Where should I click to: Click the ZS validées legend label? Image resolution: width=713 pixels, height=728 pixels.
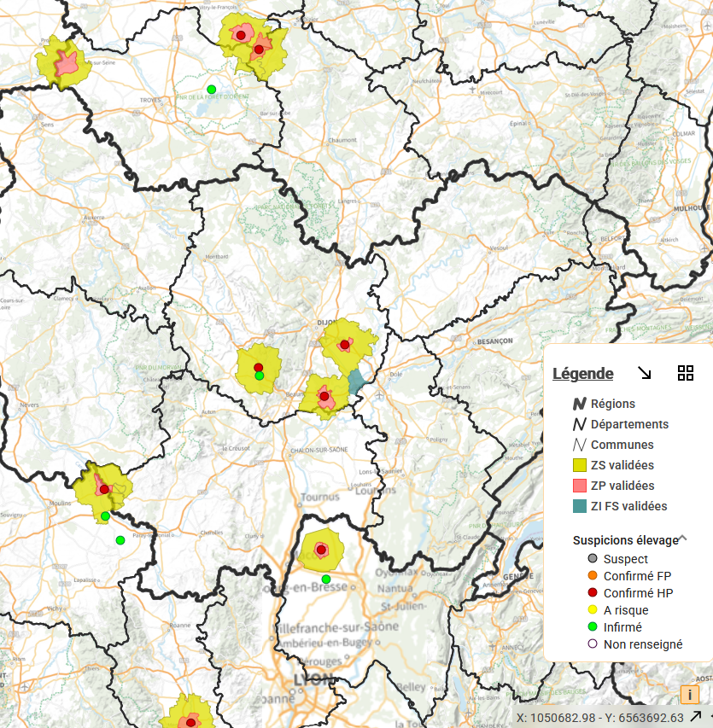pyautogui.click(x=622, y=465)
